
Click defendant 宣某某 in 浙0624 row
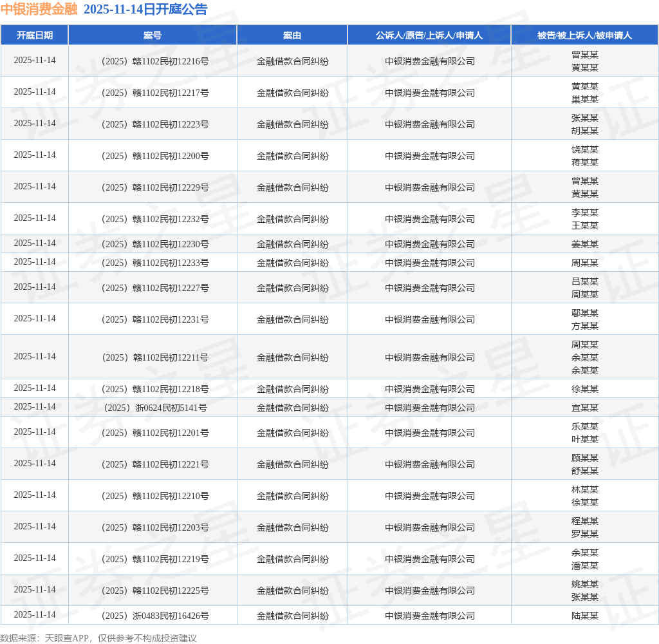(x=584, y=408)
